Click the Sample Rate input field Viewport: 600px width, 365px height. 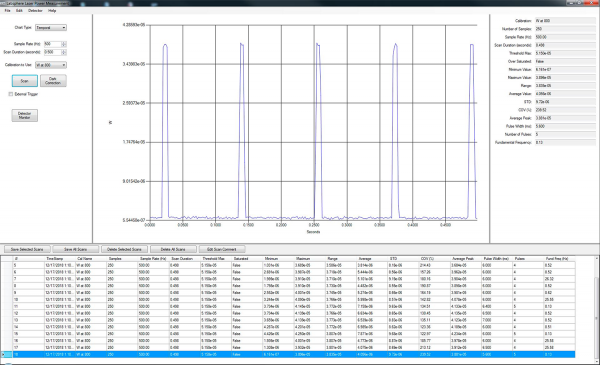tap(52, 44)
